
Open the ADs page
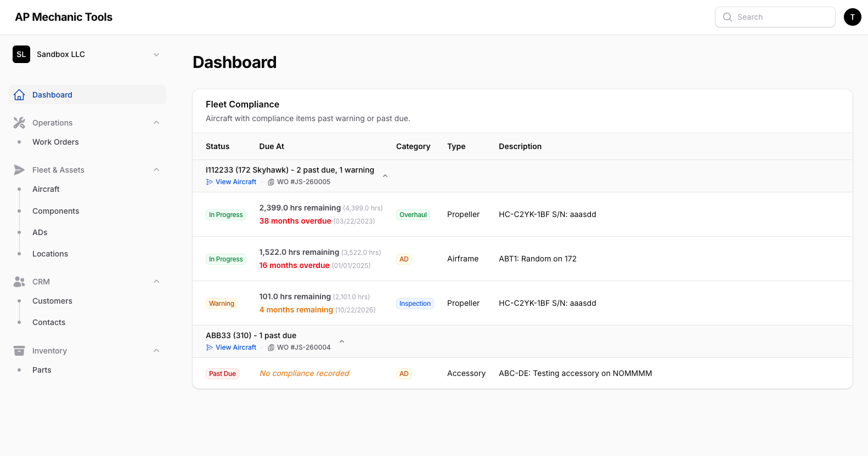pyautogui.click(x=40, y=232)
